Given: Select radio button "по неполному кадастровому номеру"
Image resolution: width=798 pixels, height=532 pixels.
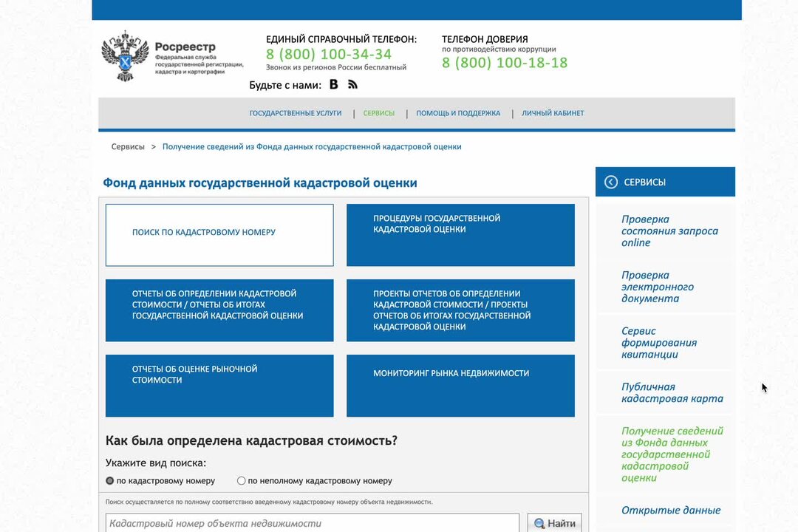Looking at the screenshot, I should (x=241, y=480).
